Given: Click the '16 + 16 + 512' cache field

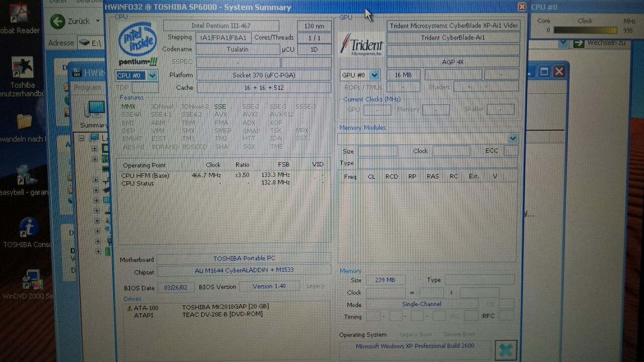Looking at the screenshot, I should point(264,87).
